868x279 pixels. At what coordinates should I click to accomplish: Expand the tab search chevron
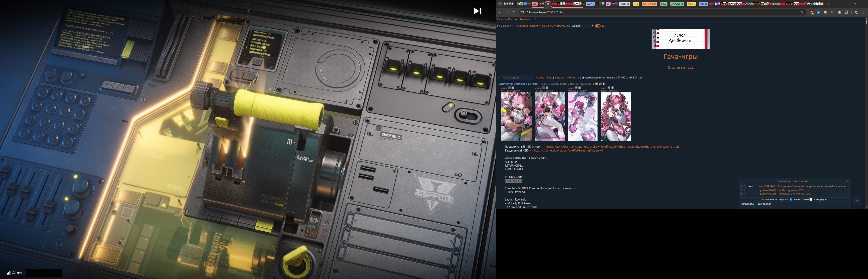coord(500,4)
